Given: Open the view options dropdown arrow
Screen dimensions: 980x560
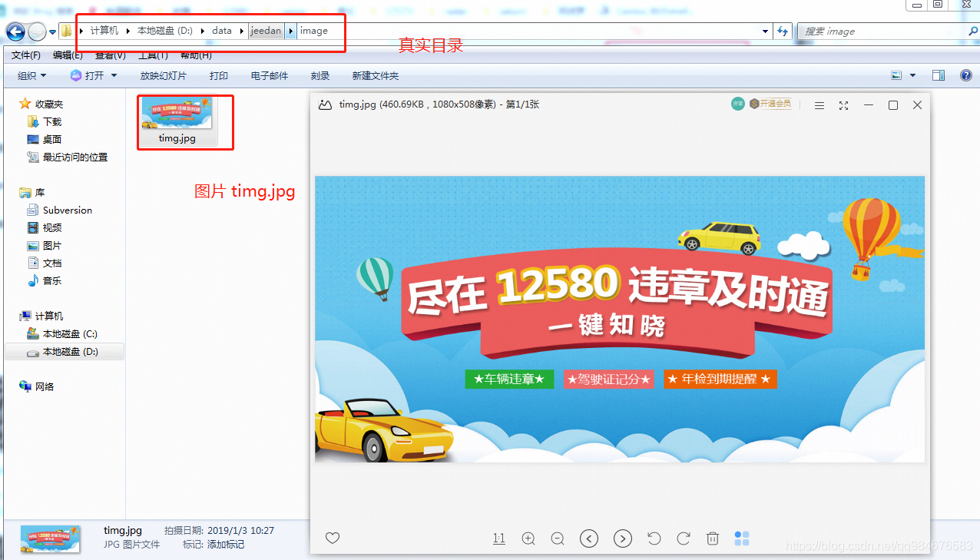Looking at the screenshot, I should [912, 75].
